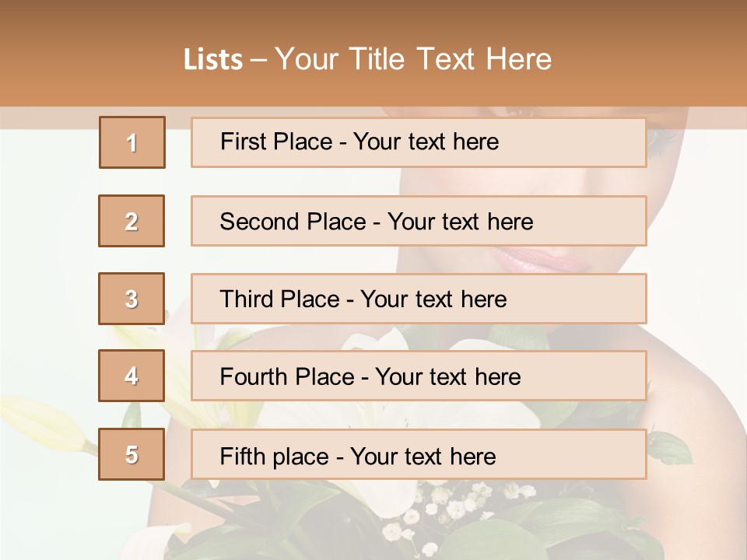747x560 pixels.
Task: Click the words Title Text Here
Action: 451,59
